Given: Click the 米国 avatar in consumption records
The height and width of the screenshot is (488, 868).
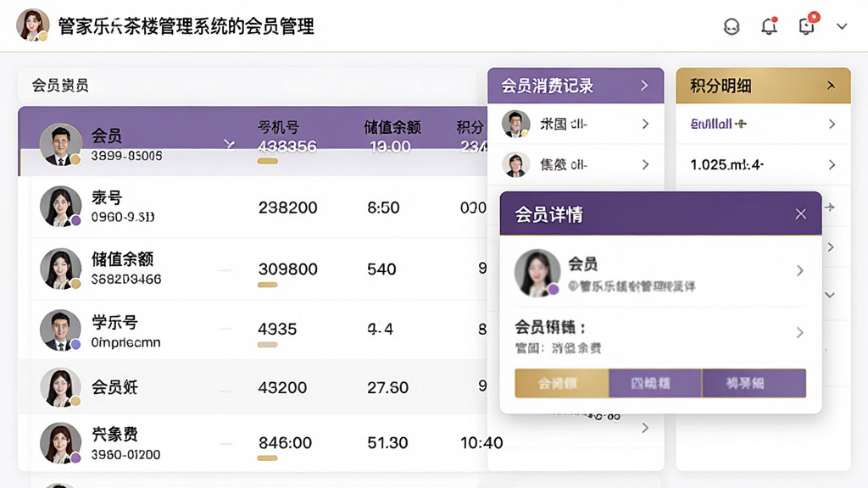Looking at the screenshot, I should pyautogui.click(x=515, y=124).
